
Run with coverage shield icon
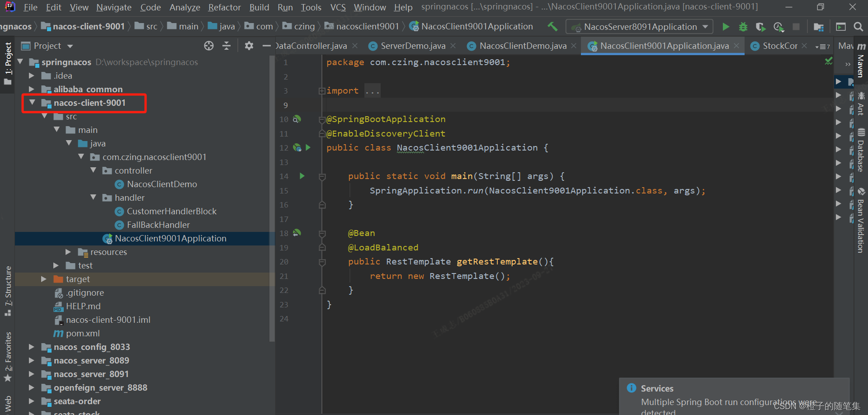pyautogui.click(x=760, y=27)
